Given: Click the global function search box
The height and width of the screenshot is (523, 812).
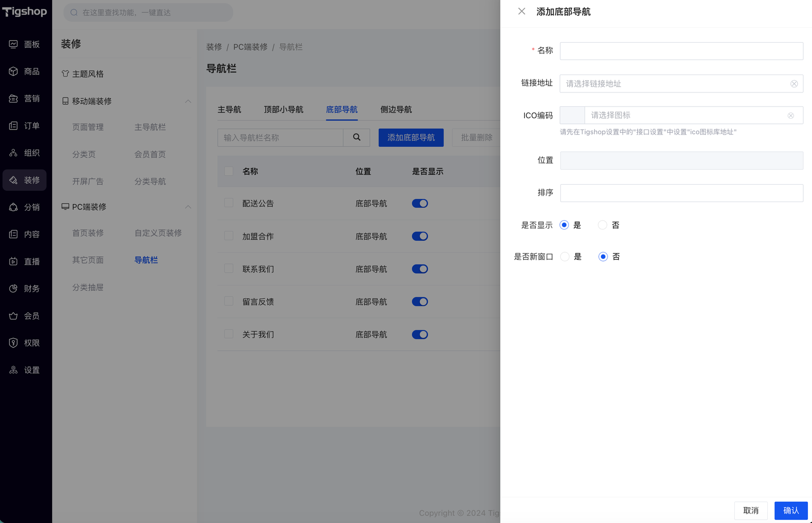Looking at the screenshot, I should [x=148, y=12].
